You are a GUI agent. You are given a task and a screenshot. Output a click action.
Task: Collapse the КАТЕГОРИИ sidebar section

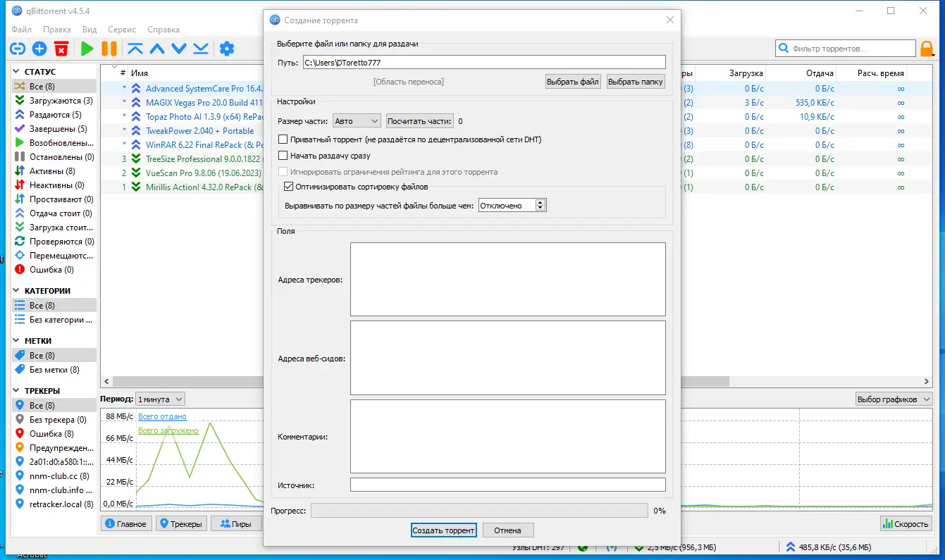click(16, 291)
